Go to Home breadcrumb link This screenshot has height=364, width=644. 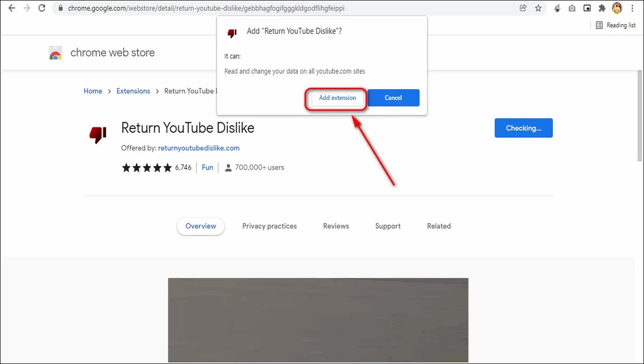(x=93, y=91)
